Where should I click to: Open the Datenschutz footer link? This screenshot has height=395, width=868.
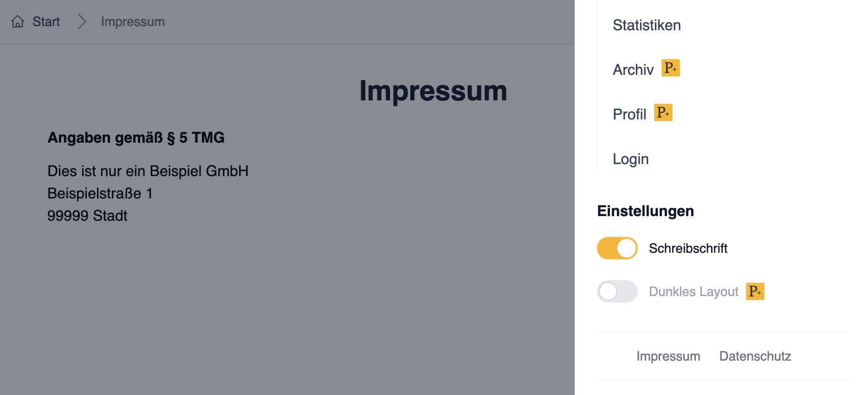coord(755,356)
